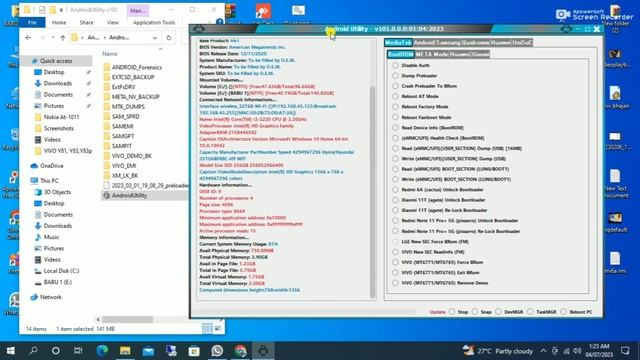640x360 pixels.
Task: Open VIVO_DEMO_BK folder
Action: 132,156
